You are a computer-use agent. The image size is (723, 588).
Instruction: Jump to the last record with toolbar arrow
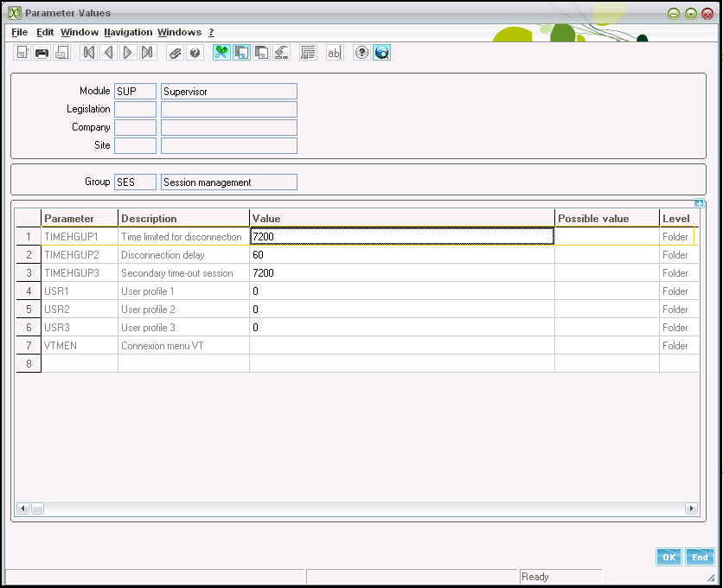point(148,53)
